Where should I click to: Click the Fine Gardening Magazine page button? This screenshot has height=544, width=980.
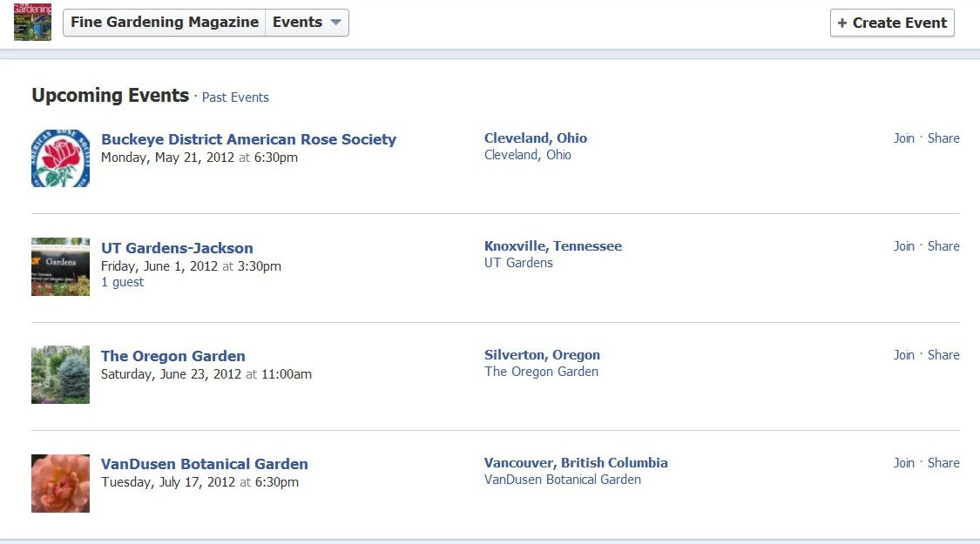point(165,23)
